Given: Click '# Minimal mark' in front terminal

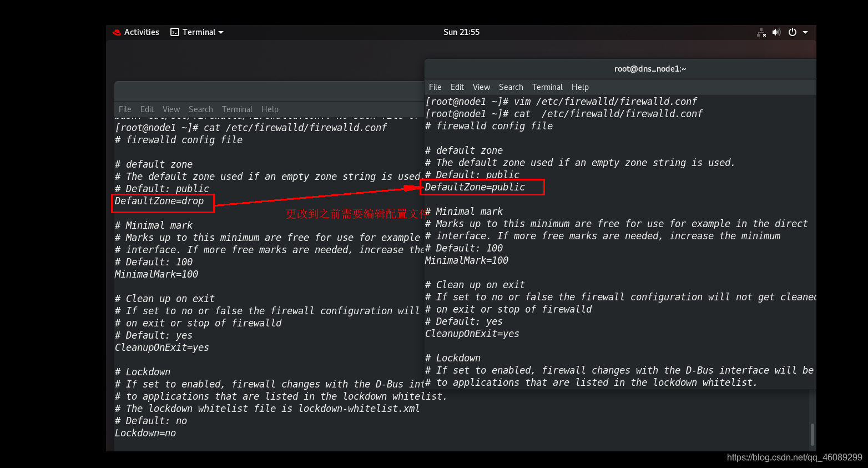Looking at the screenshot, I should click(x=464, y=212).
